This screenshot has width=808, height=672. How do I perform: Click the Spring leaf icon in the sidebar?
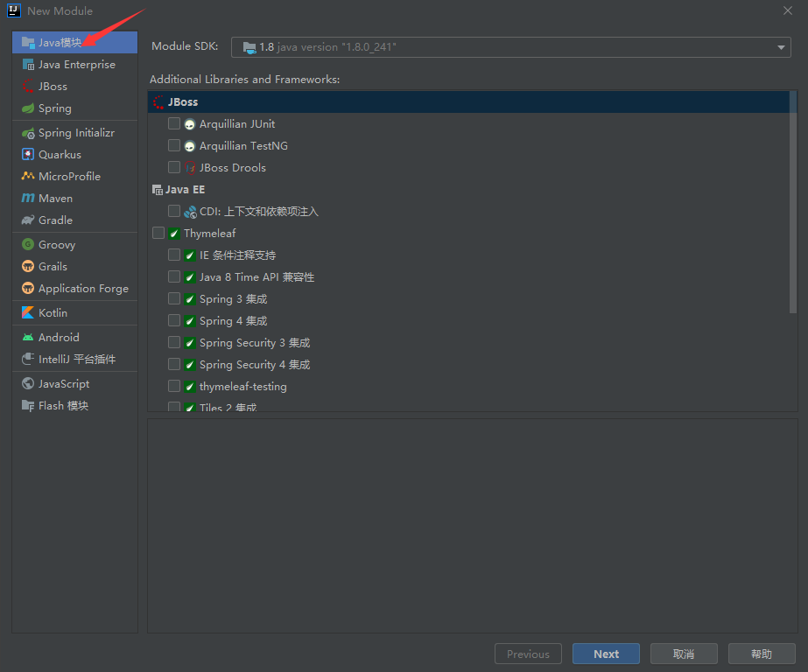click(x=28, y=108)
